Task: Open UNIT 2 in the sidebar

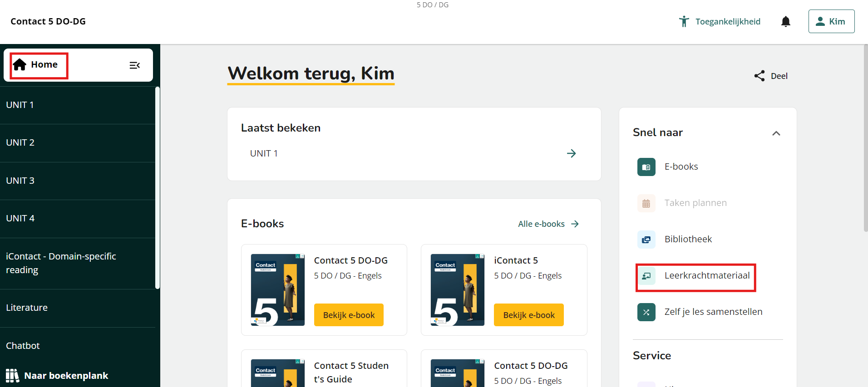Action: click(x=78, y=143)
